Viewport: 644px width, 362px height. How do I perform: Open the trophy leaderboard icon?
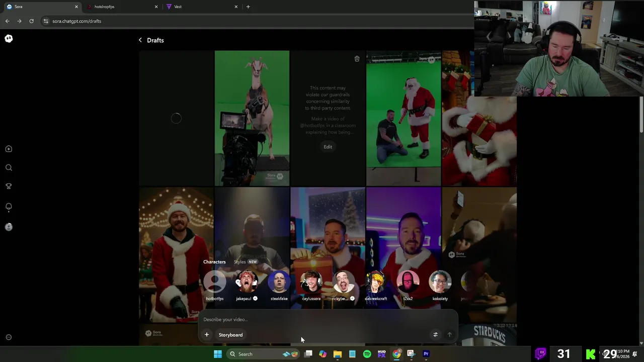click(x=9, y=186)
